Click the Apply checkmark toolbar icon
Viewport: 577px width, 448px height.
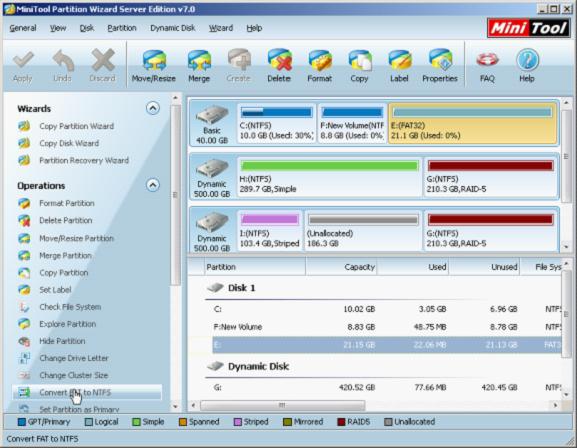click(x=23, y=60)
